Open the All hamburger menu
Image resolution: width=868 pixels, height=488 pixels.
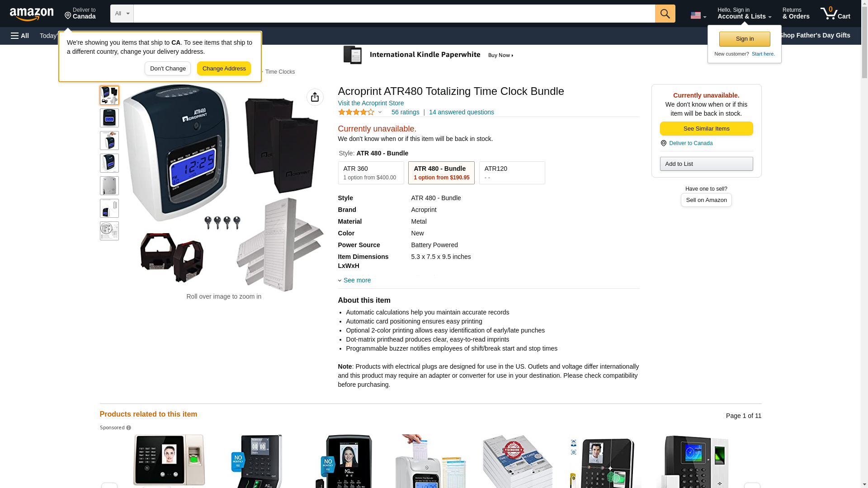coord(20,36)
